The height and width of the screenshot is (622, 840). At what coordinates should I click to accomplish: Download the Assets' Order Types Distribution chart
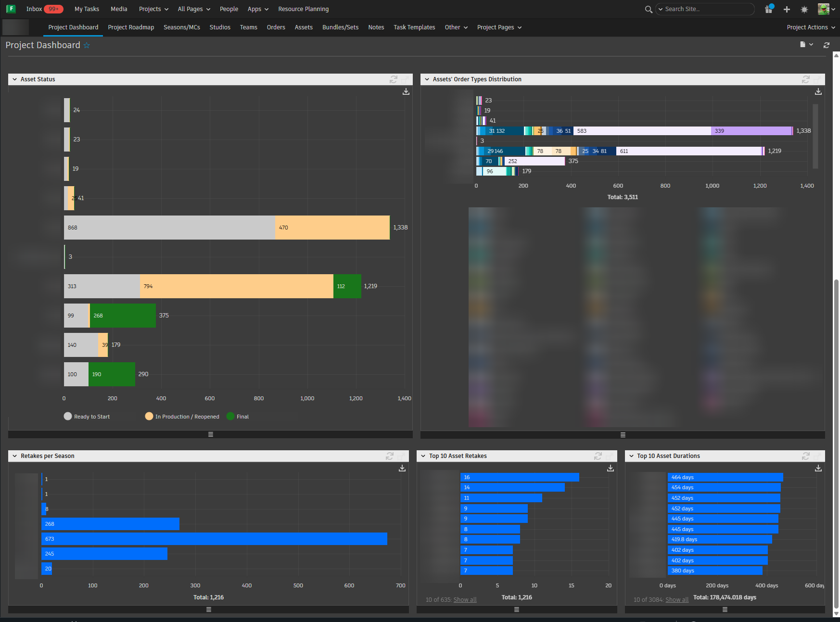point(818,91)
